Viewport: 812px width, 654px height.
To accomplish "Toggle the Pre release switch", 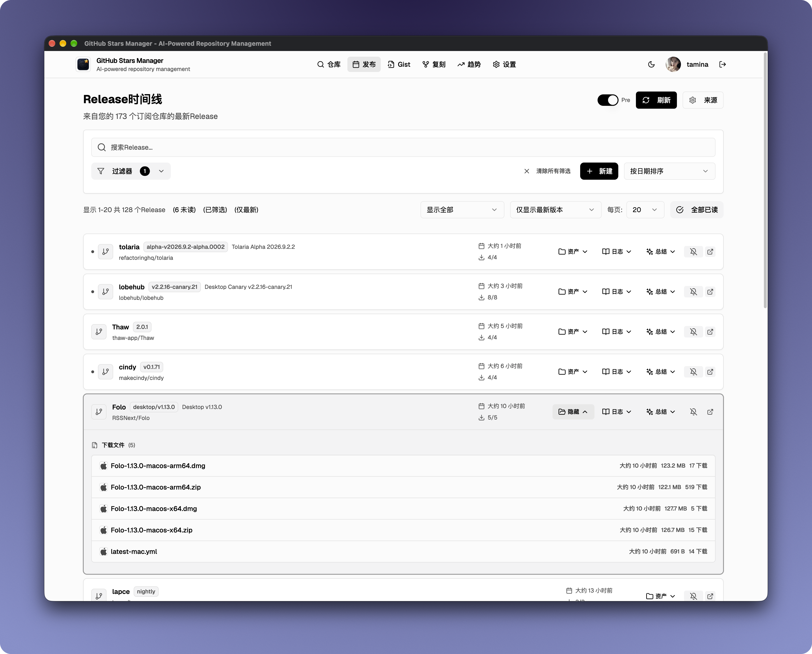I will (608, 100).
